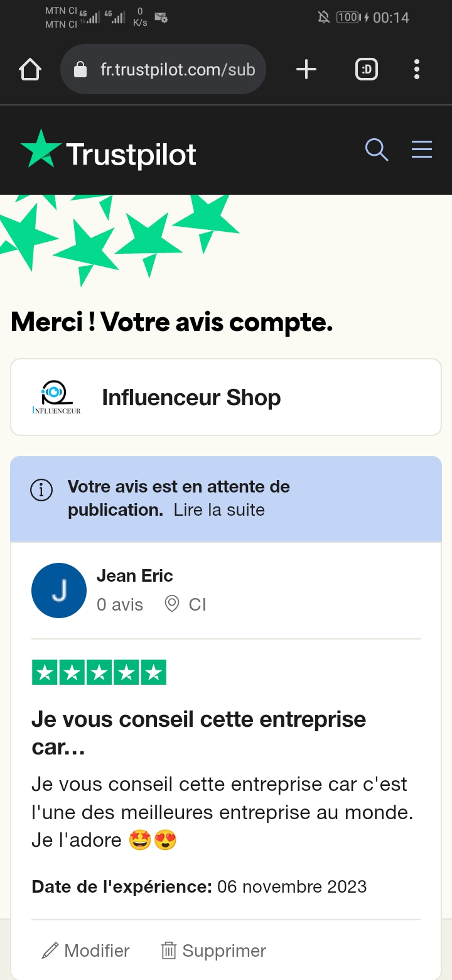Tap the site security padlock icon
The height and width of the screenshot is (980, 452).
(x=80, y=70)
